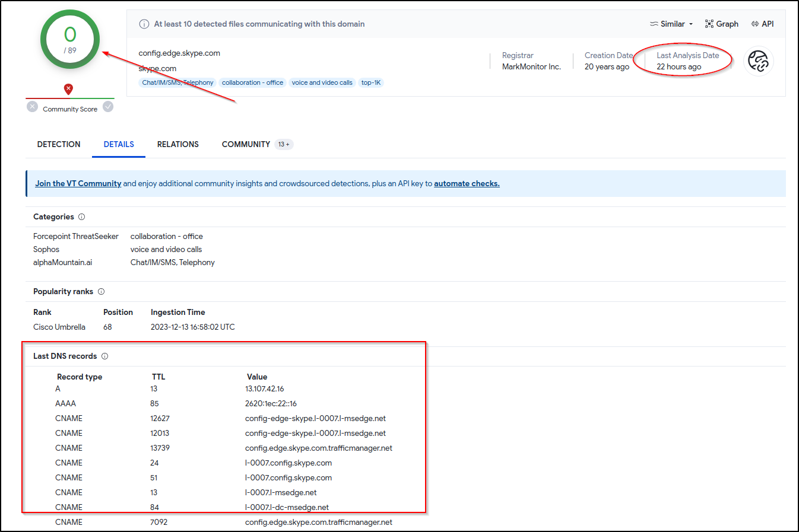Click the 'TTL' column header
The width and height of the screenshot is (799, 532).
pos(158,377)
